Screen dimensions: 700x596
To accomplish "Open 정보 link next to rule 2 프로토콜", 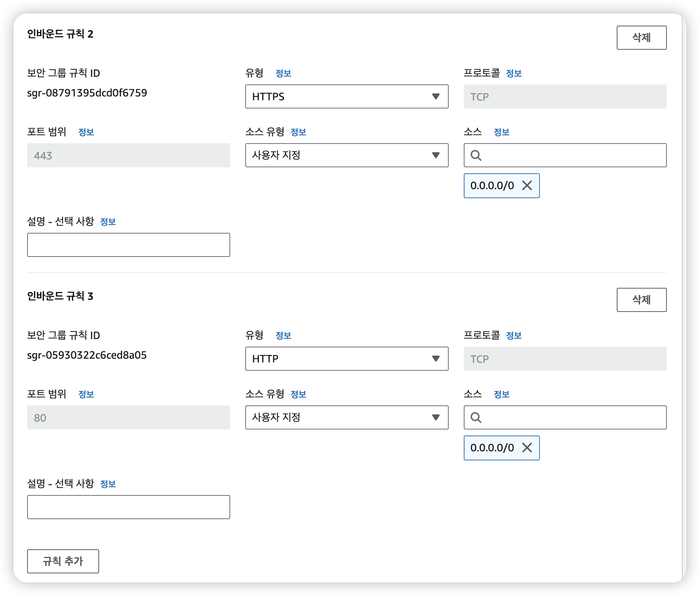I will [514, 73].
